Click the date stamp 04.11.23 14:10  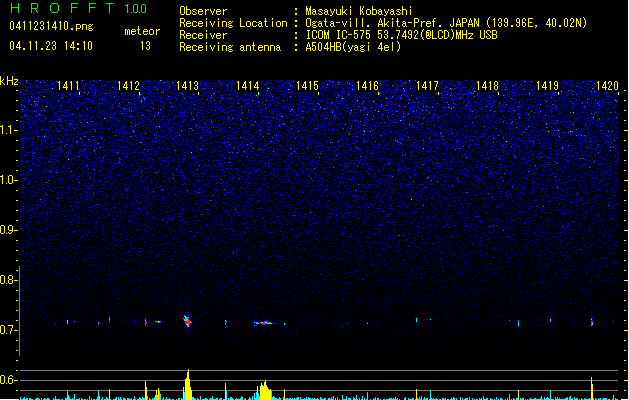coord(51,46)
